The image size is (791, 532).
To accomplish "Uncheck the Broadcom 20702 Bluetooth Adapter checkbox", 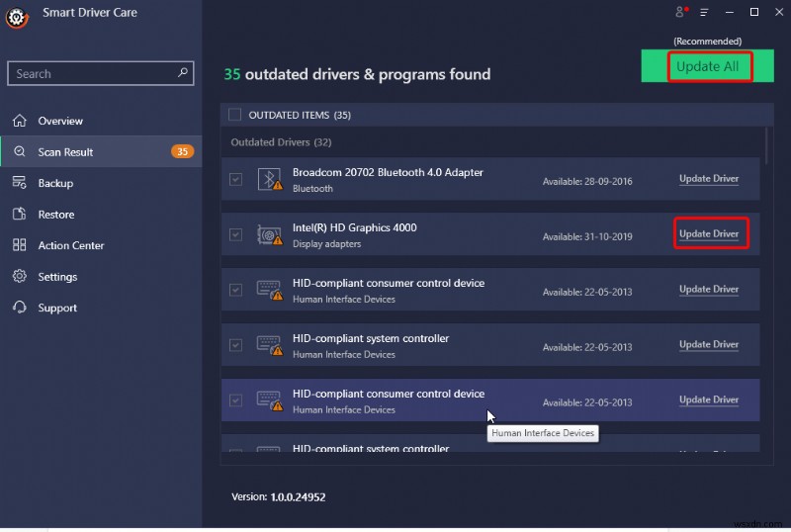I will click(235, 179).
